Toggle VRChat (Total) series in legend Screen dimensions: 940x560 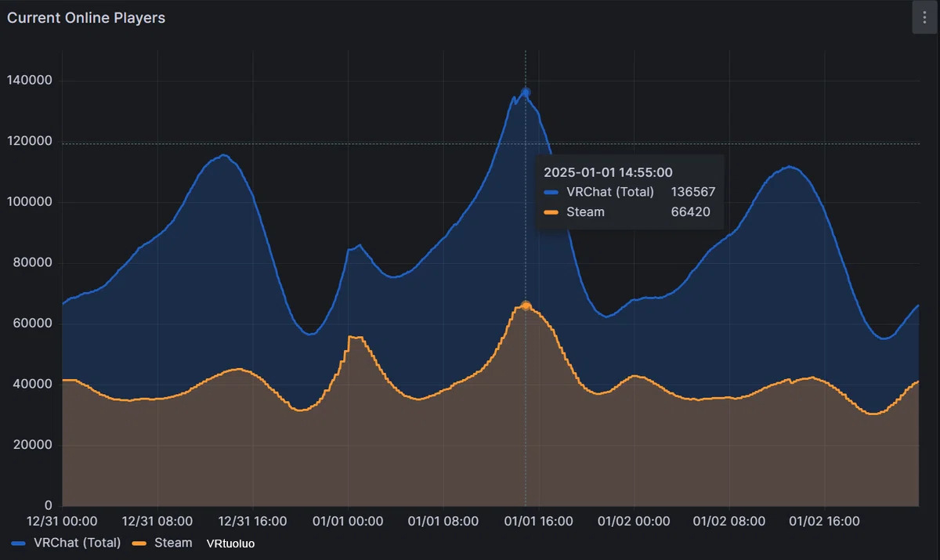tap(78, 543)
